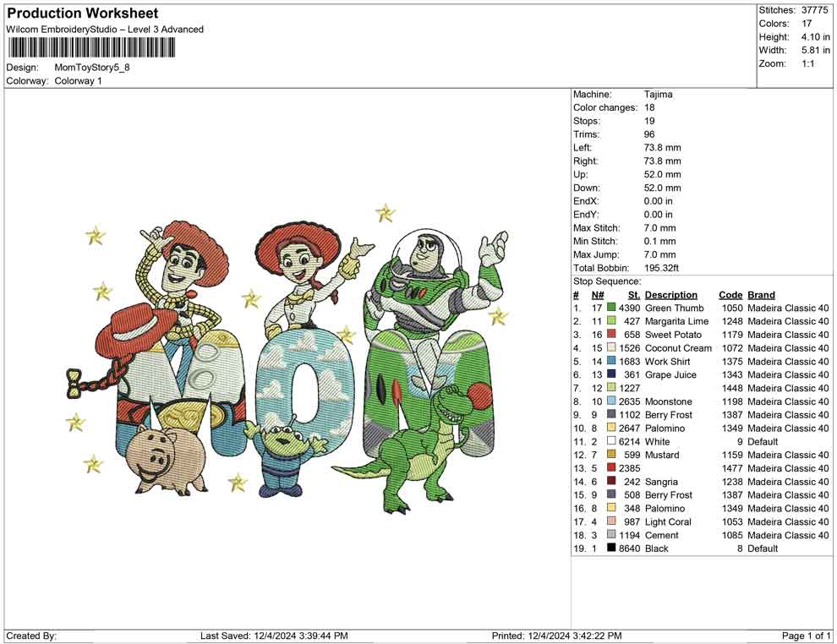Click the Production Worksheet title

83,13
